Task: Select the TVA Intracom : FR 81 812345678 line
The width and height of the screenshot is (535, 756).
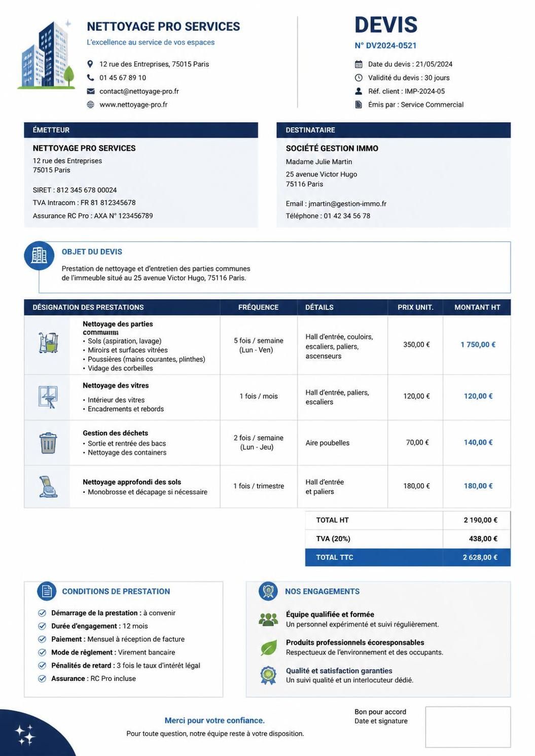Action: pyautogui.click(x=84, y=203)
